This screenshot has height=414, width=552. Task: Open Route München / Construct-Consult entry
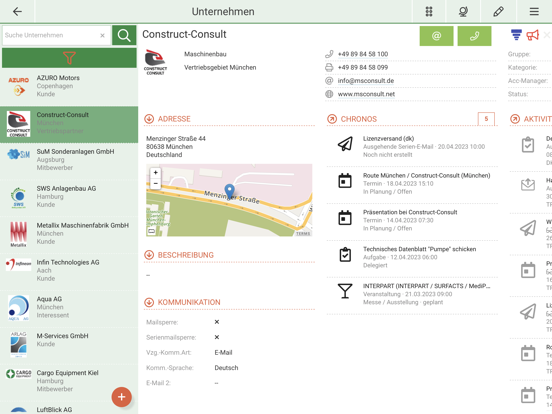point(427,183)
